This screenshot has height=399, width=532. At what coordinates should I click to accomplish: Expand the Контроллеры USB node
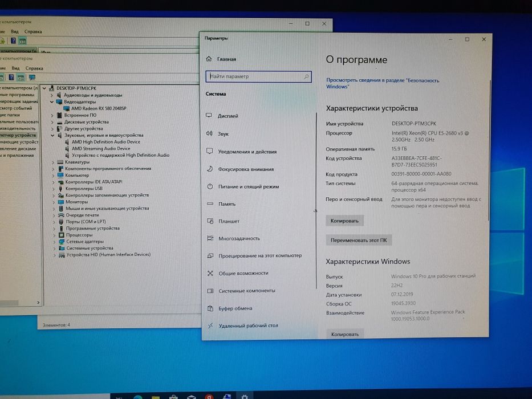pos(53,189)
